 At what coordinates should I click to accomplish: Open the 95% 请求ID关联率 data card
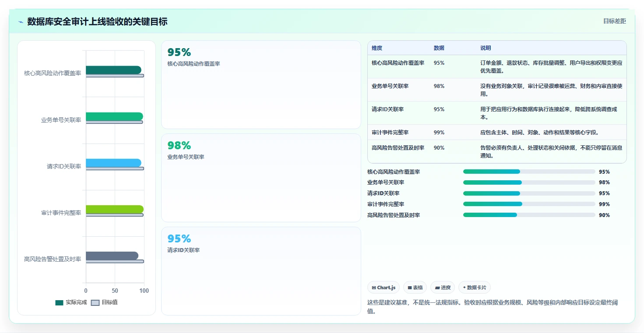coord(261,271)
